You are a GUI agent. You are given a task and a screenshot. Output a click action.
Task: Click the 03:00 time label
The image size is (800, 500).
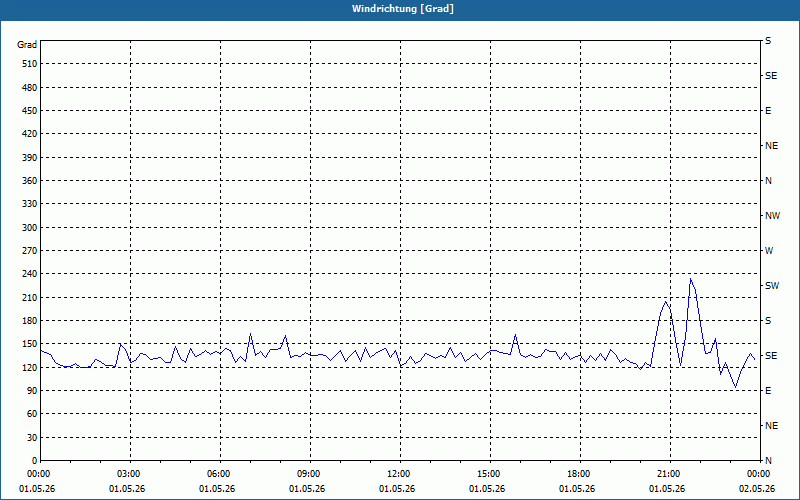131,474
